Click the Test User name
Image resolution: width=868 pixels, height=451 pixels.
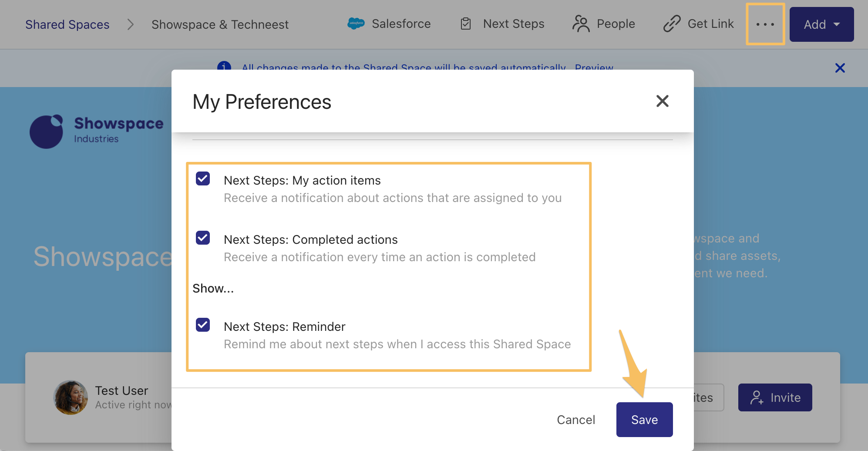coord(121,390)
